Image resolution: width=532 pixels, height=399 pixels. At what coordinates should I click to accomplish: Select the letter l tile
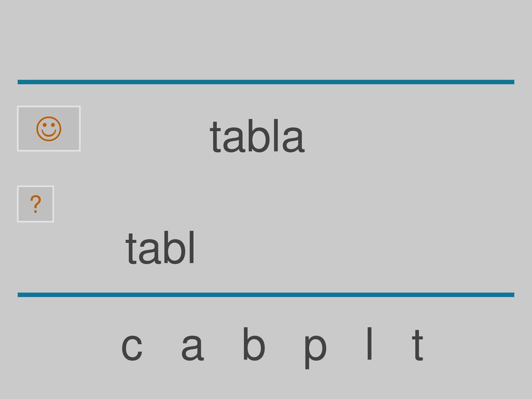[x=369, y=343]
